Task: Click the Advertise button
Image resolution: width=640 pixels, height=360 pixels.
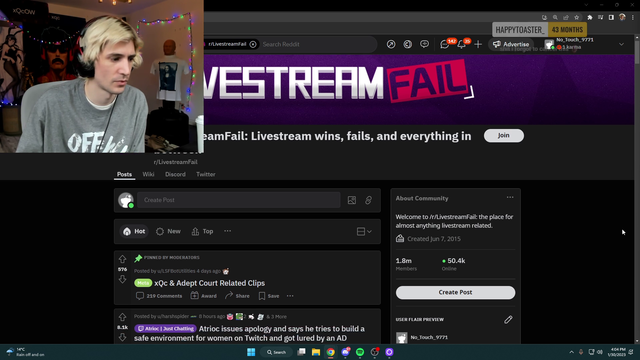Action: pyautogui.click(x=511, y=44)
